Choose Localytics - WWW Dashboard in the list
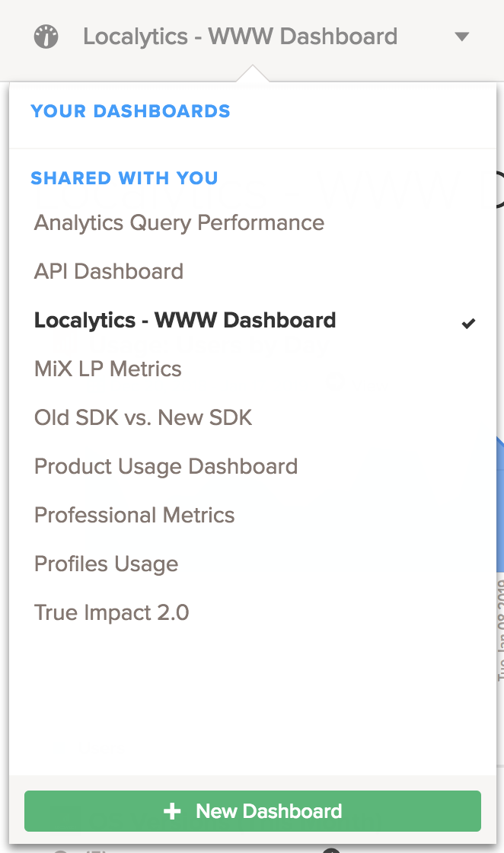 (x=185, y=321)
